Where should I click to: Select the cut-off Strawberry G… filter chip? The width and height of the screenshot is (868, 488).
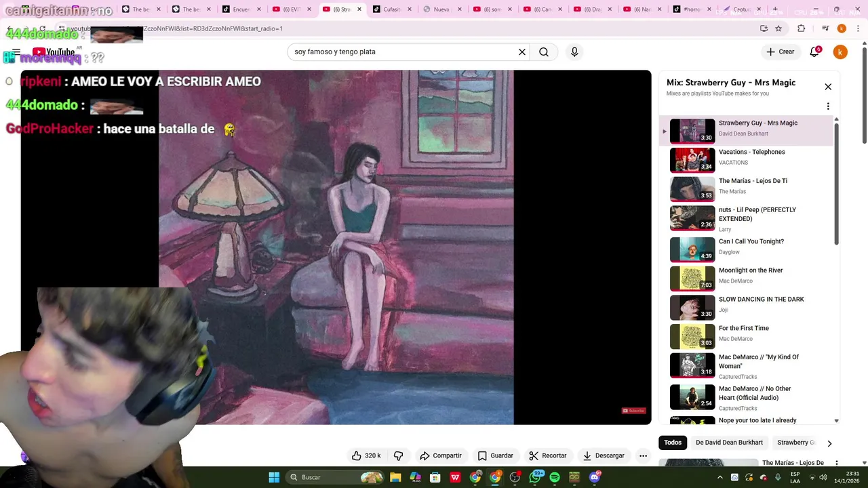coord(795,443)
